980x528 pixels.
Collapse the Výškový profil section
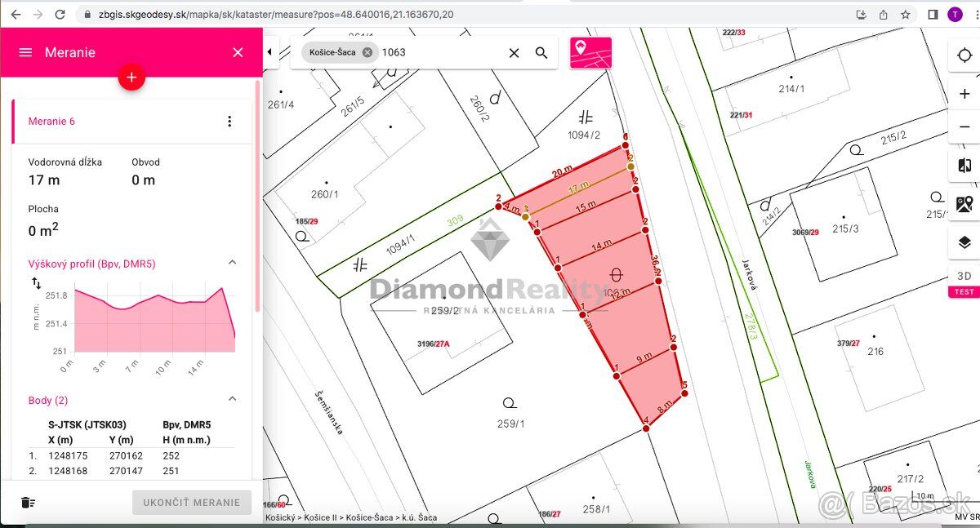click(x=232, y=263)
